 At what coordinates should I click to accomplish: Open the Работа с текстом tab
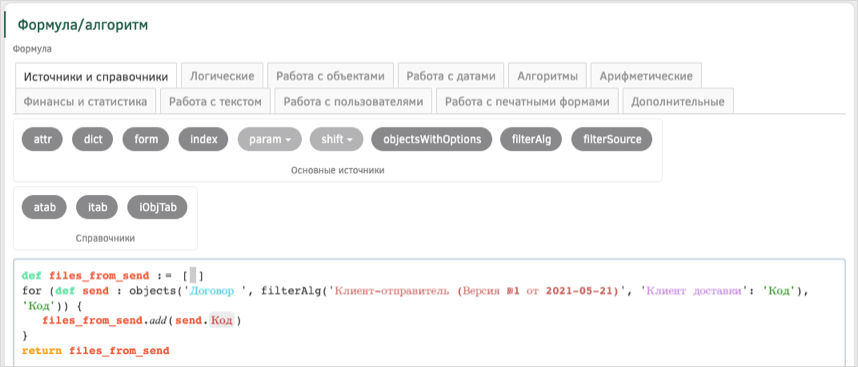(x=216, y=101)
